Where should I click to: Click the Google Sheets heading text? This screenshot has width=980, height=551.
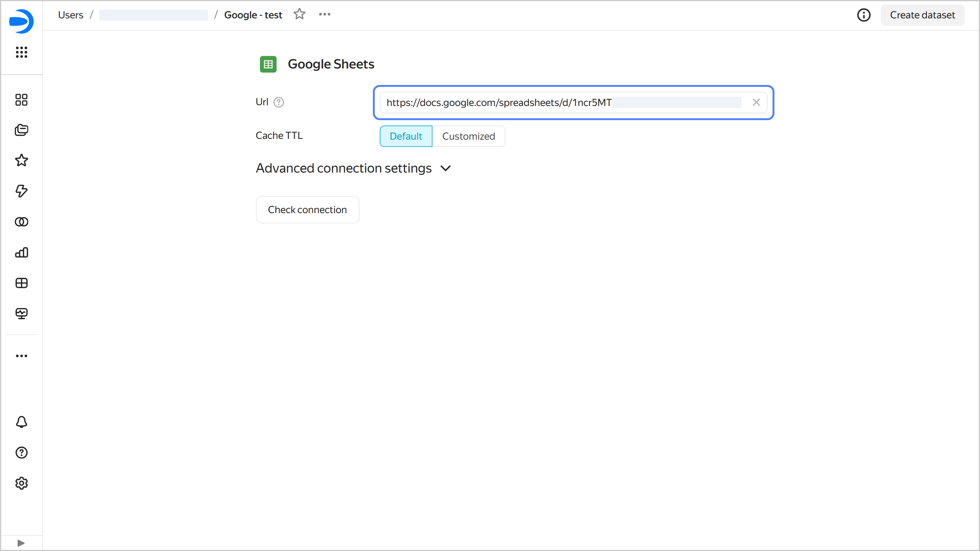coord(331,64)
